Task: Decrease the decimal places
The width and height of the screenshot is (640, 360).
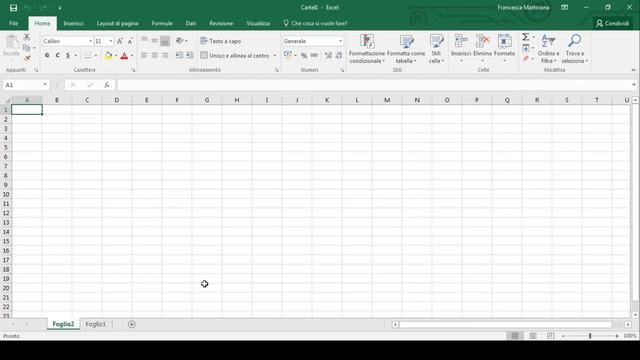Action: [x=339, y=56]
